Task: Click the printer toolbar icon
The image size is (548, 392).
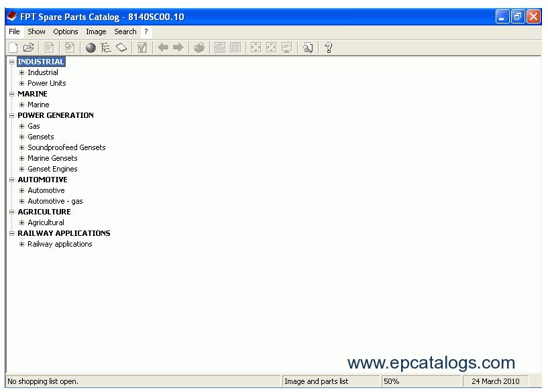Action: [199, 48]
